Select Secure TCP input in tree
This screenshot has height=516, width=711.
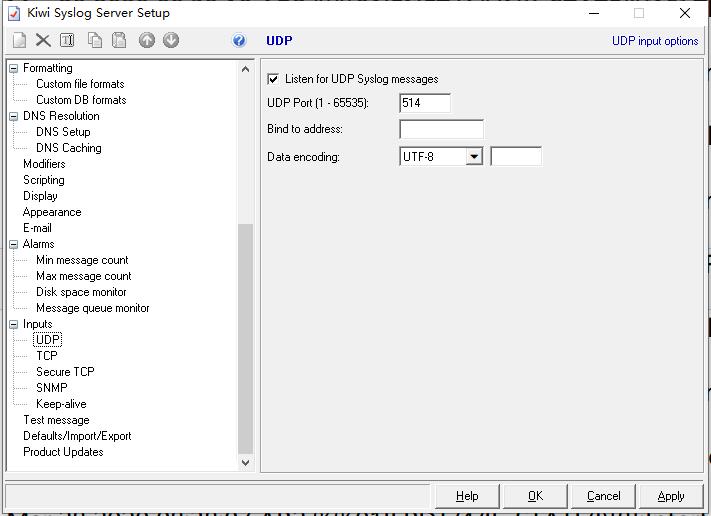click(65, 372)
